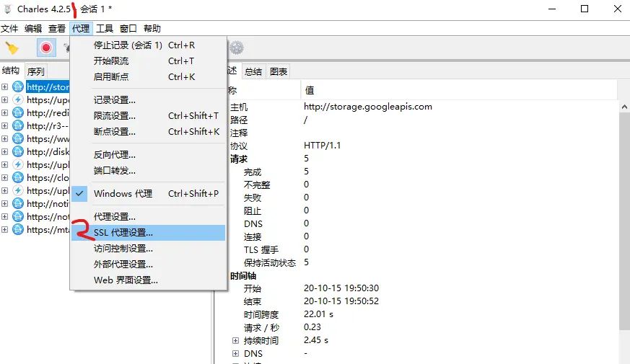Click globe icon of http://stor host
The image size is (630, 364).
[18, 86]
